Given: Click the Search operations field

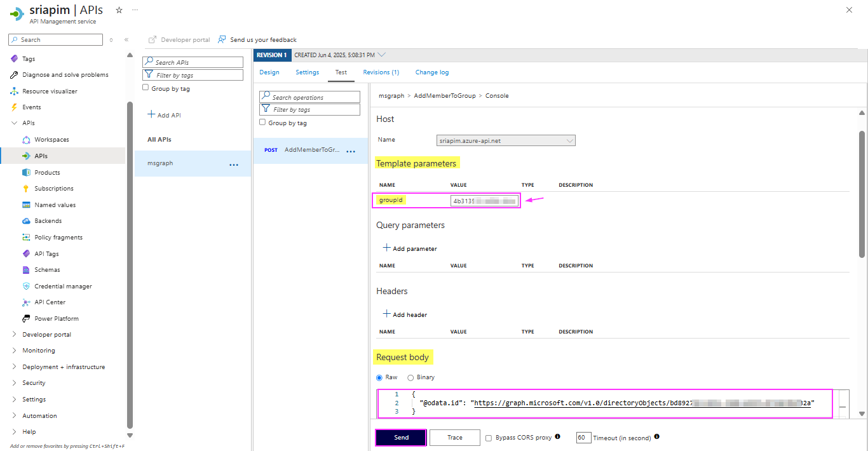Looking at the screenshot, I should [309, 97].
